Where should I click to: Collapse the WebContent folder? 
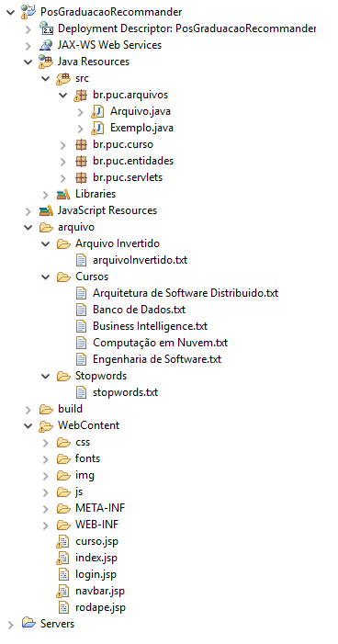(28, 425)
